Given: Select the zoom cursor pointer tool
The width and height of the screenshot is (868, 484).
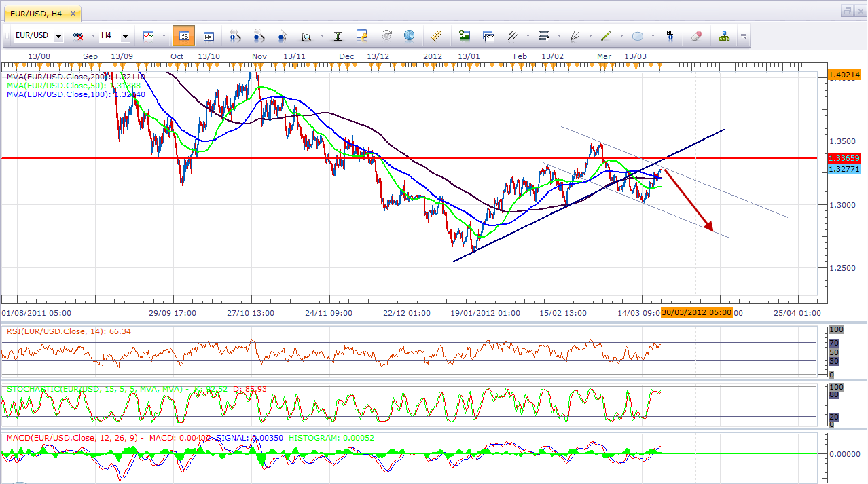Looking at the screenshot, I should pos(283,35).
